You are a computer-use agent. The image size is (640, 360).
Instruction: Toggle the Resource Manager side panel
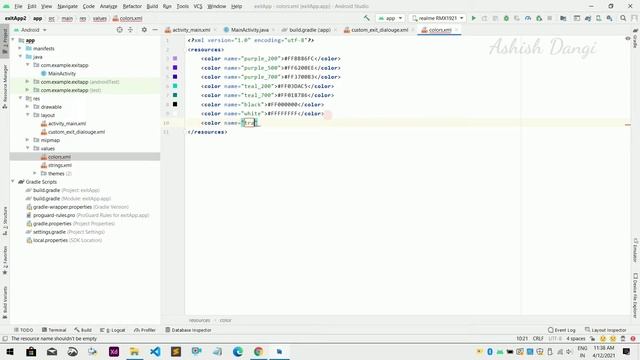click(x=5, y=86)
